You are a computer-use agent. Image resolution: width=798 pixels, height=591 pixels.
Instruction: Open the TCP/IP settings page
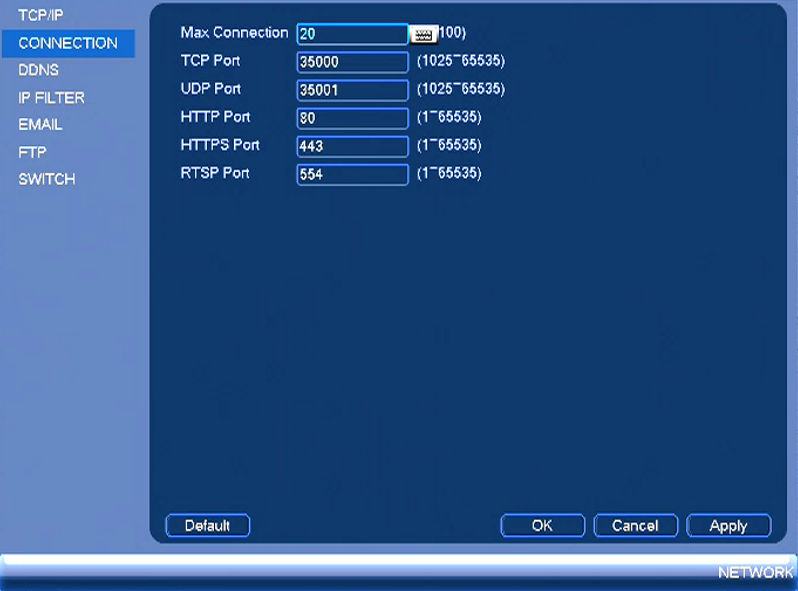41,15
